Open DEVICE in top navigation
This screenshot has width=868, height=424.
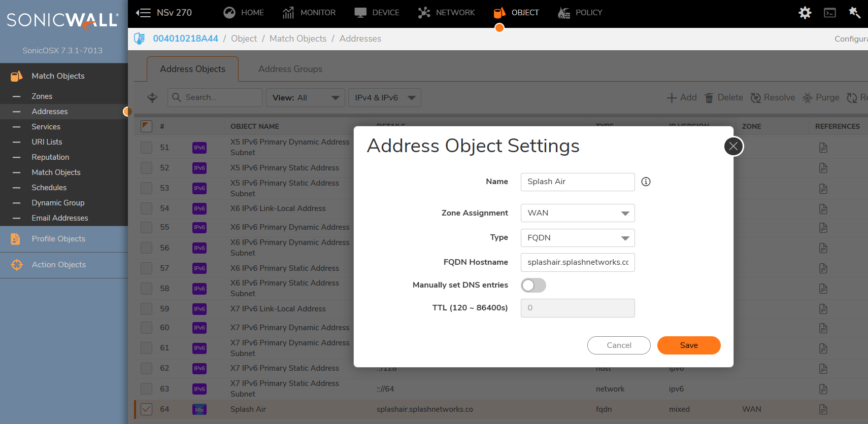pos(377,13)
